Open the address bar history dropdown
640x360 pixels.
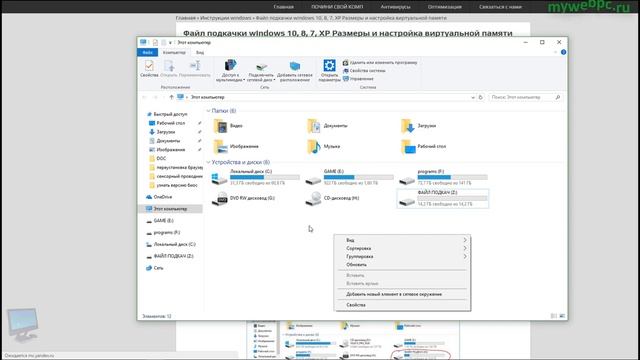point(473,97)
